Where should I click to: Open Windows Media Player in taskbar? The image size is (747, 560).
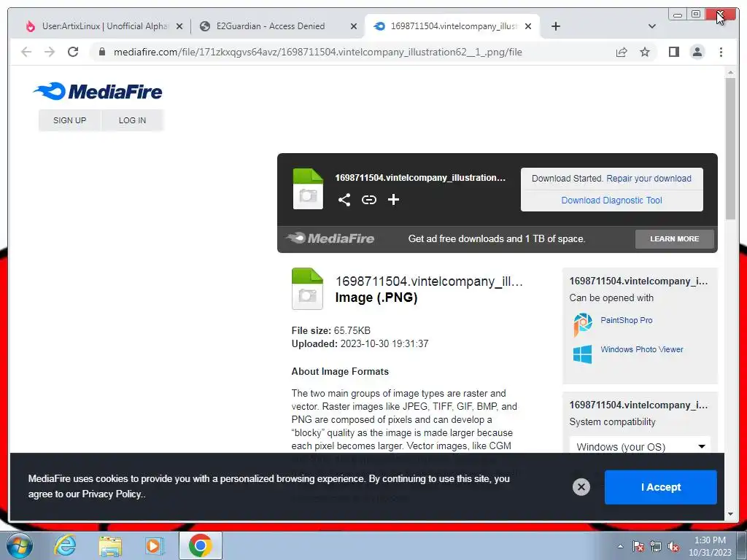tap(154, 546)
